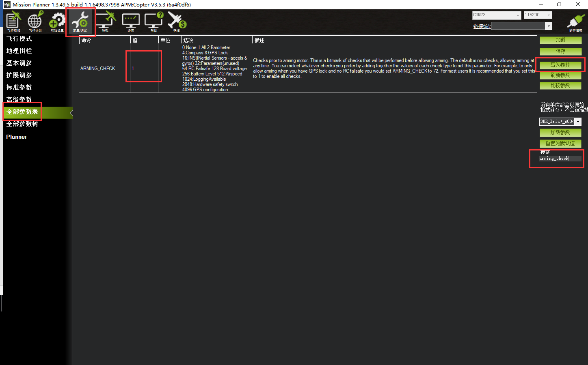The width and height of the screenshot is (588, 365).
Task: Open the 终端 terminal icon
Action: [131, 21]
